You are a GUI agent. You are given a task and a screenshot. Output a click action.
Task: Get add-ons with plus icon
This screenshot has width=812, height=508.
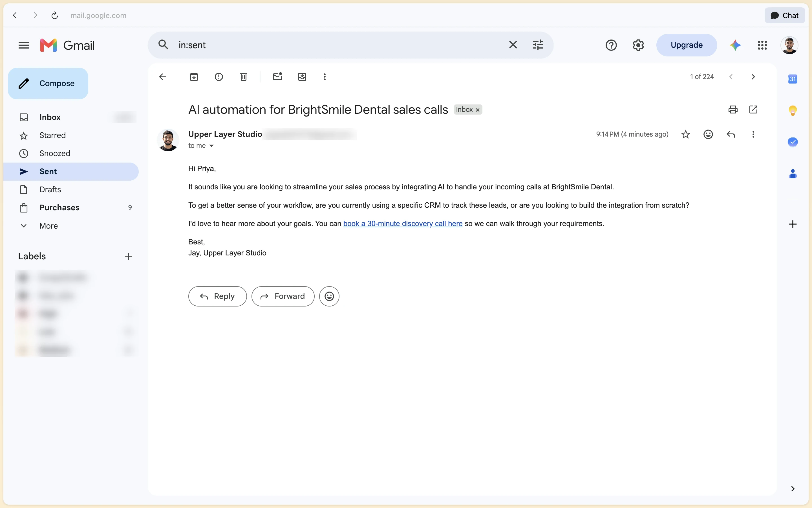(793, 224)
